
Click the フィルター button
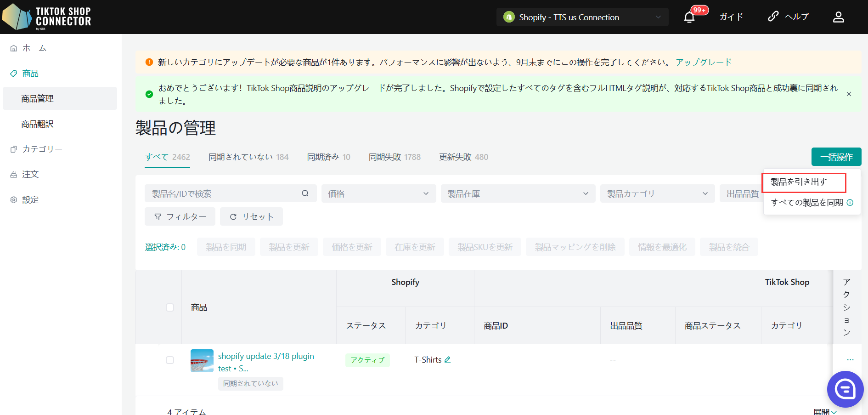click(x=180, y=216)
